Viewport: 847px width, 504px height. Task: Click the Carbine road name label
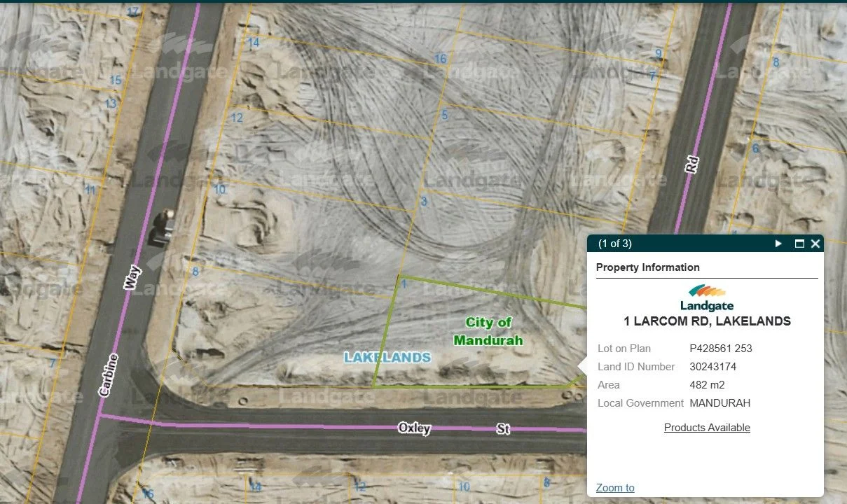107,375
